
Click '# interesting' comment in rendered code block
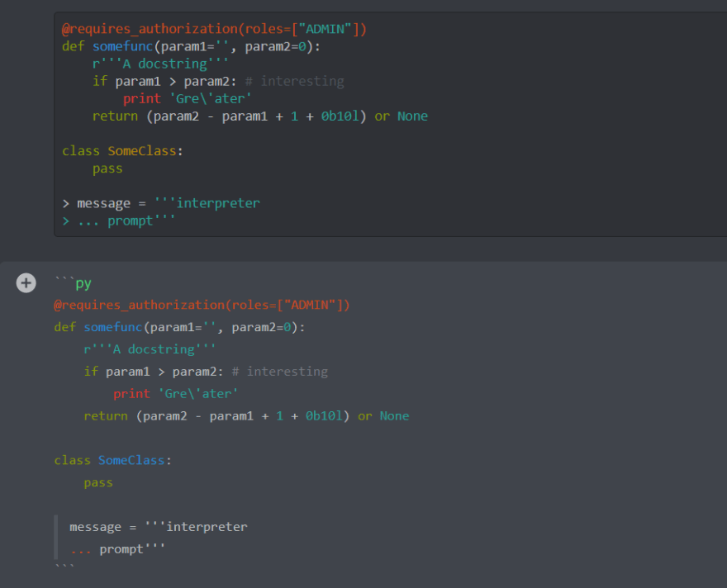coord(294,81)
